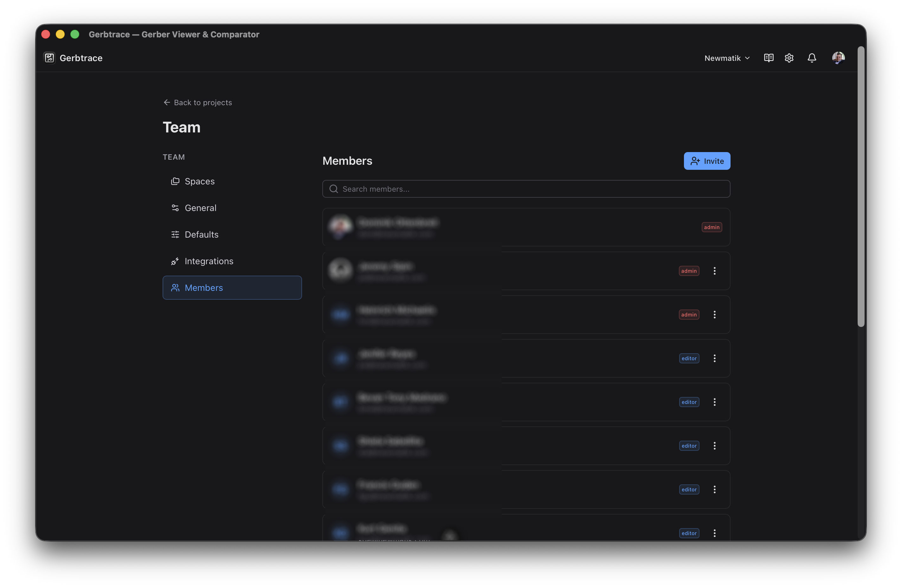Click the Gerbtrace logo icon
Image resolution: width=902 pixels, height=588 pixels.
(x=49, y=58)
